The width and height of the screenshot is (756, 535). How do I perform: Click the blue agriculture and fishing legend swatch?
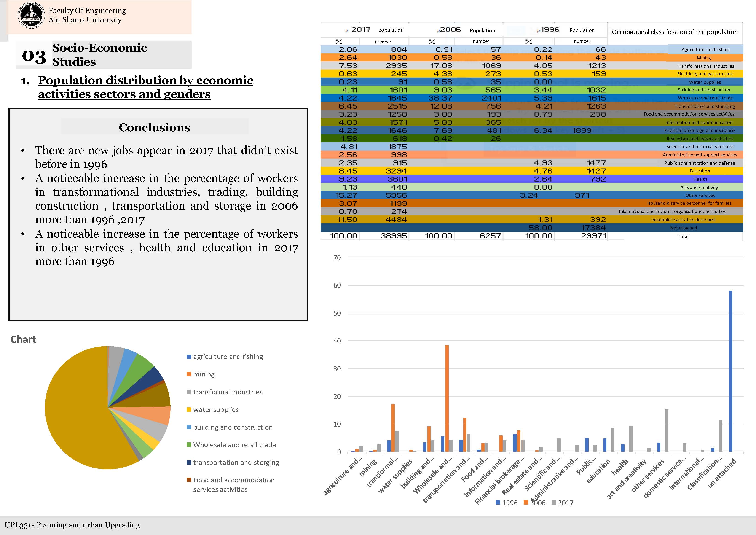point(189,356)
